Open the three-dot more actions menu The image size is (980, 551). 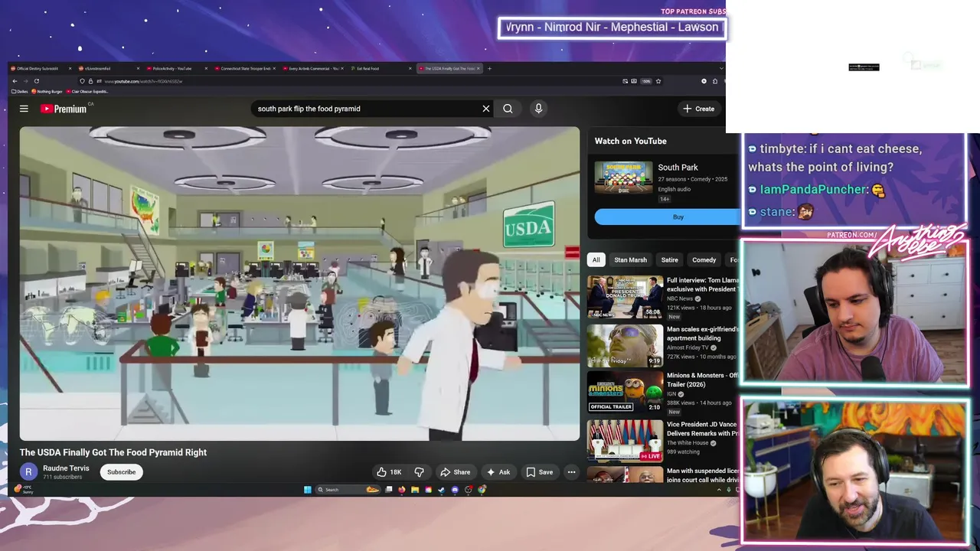point(571,472)
